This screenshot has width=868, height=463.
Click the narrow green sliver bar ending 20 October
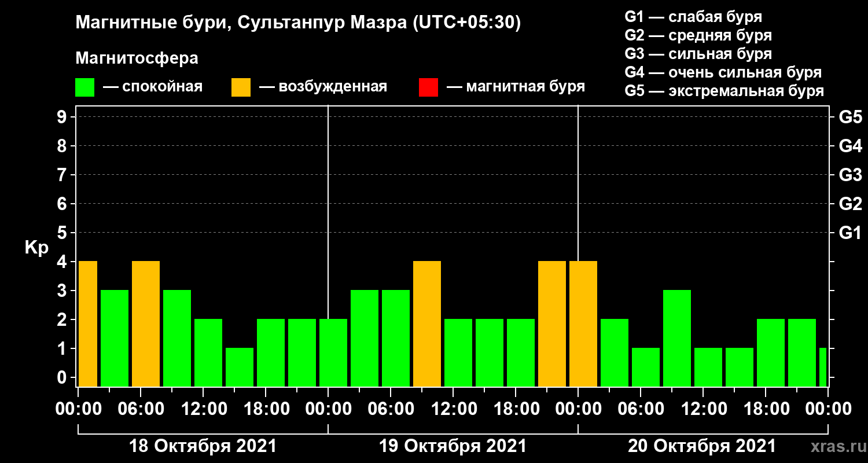pyautogui.click(x=823, y=367)
